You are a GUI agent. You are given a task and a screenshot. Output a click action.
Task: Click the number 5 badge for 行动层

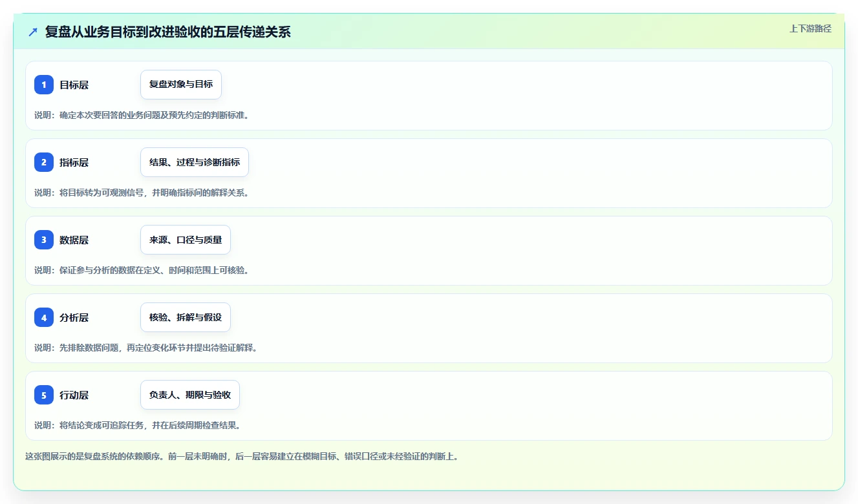pos(44,395)
